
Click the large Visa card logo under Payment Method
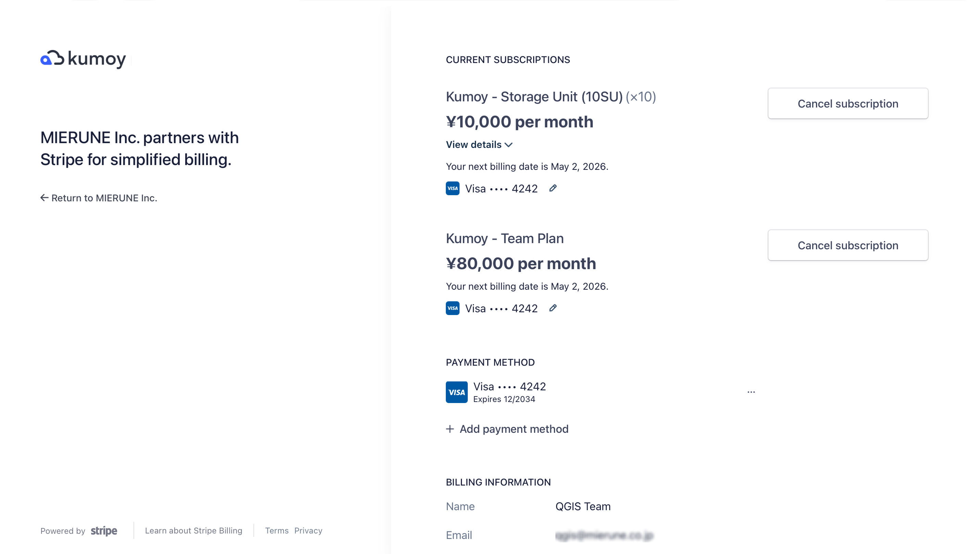(456, 392)
